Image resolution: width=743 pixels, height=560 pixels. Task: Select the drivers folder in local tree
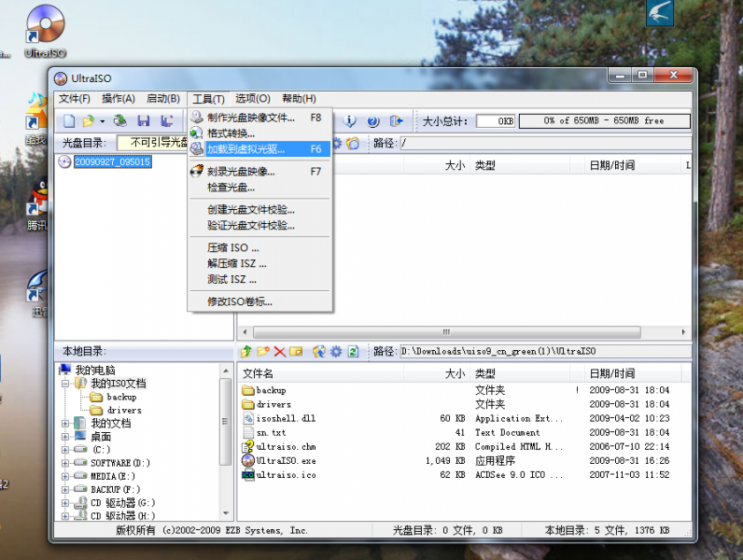click(124, 411)
